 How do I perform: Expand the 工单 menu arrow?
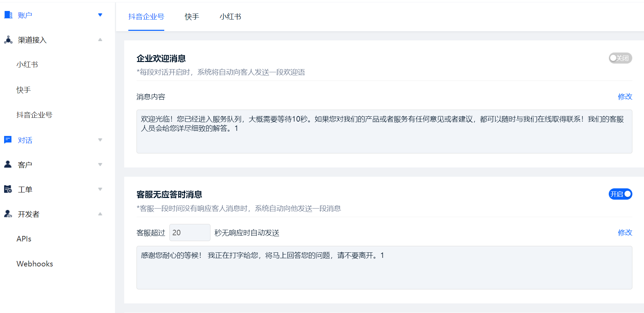[x=100, y=189]
